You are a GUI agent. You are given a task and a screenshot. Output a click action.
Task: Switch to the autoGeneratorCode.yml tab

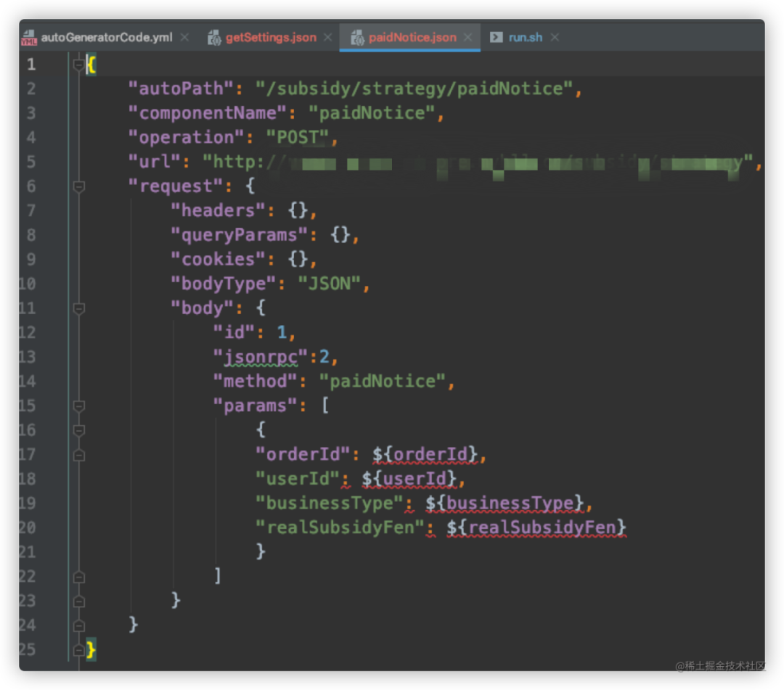point(106,38)
